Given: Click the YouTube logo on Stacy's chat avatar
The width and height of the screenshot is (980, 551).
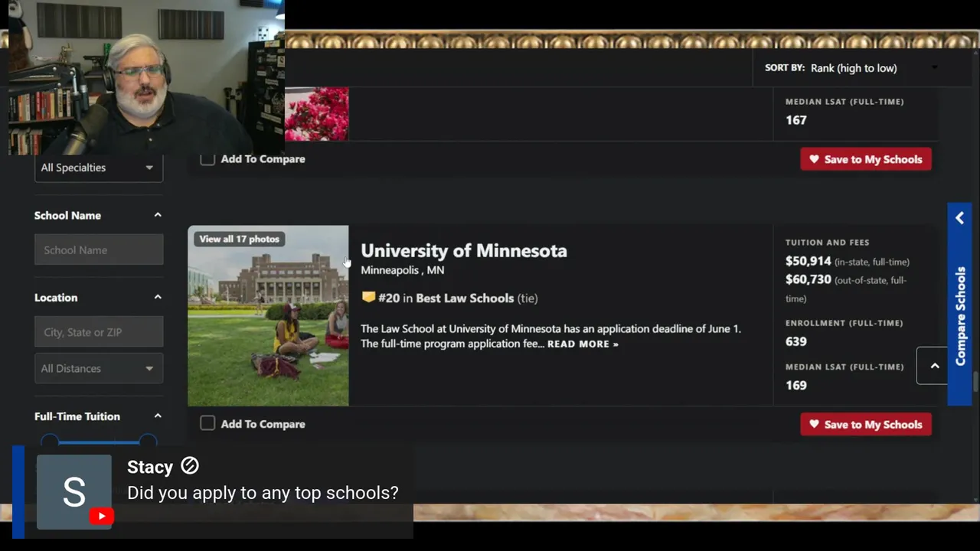Looking at the screenshot, I should pos(101,516).
